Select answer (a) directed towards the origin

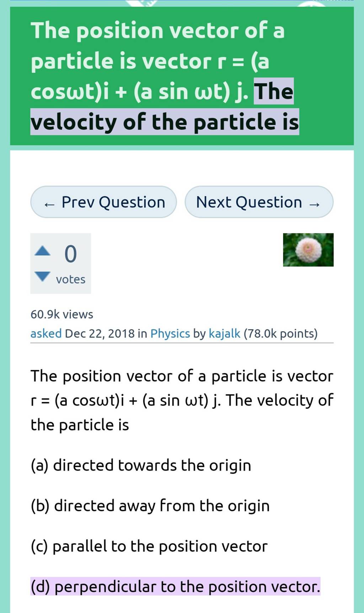141,465
